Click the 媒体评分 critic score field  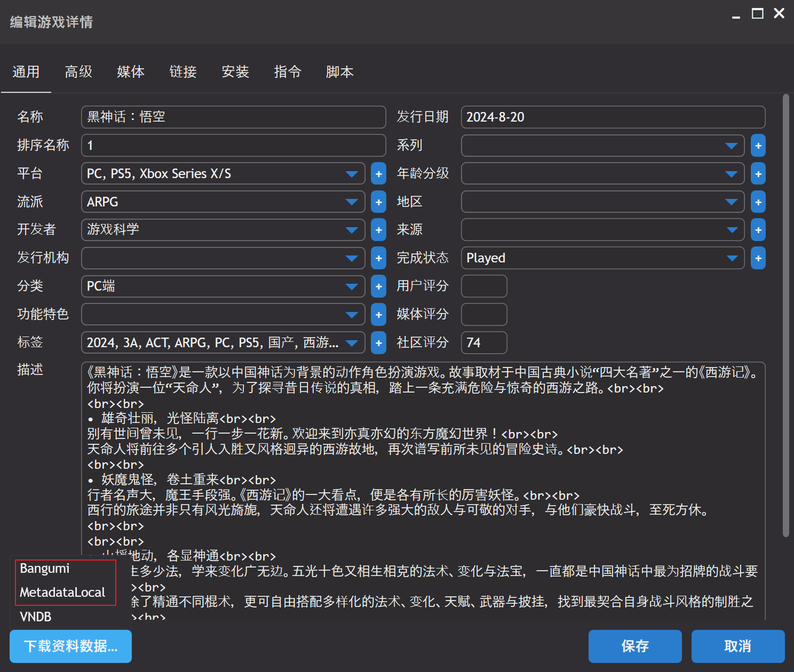(484, 315)
